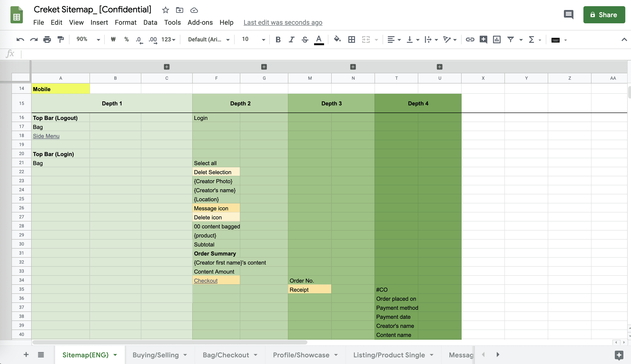Click the Insert chart icon
Image resolution: width=631 pixels, height=364 pixels.
point(497,39)
